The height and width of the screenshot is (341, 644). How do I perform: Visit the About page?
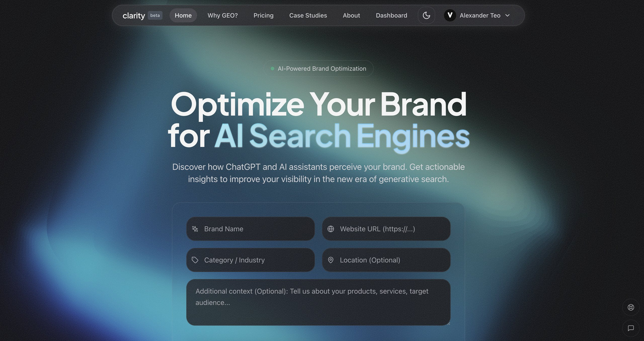point(351,15)
